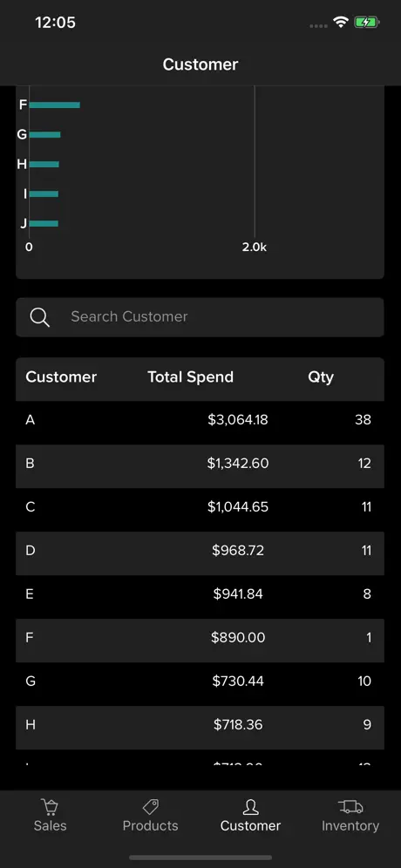Screen dimensions: 401x868
Task: Sort by the Total Spend header
Action: click(191, 377)
